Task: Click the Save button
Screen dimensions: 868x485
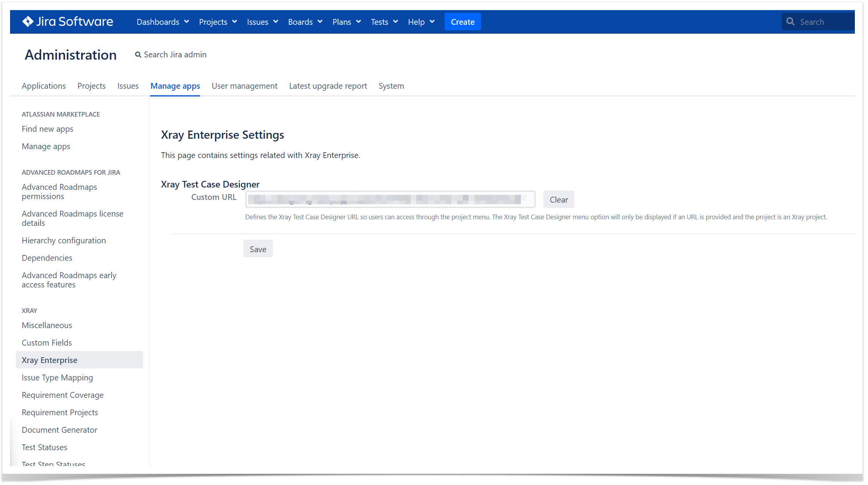Action: [258, 249]
